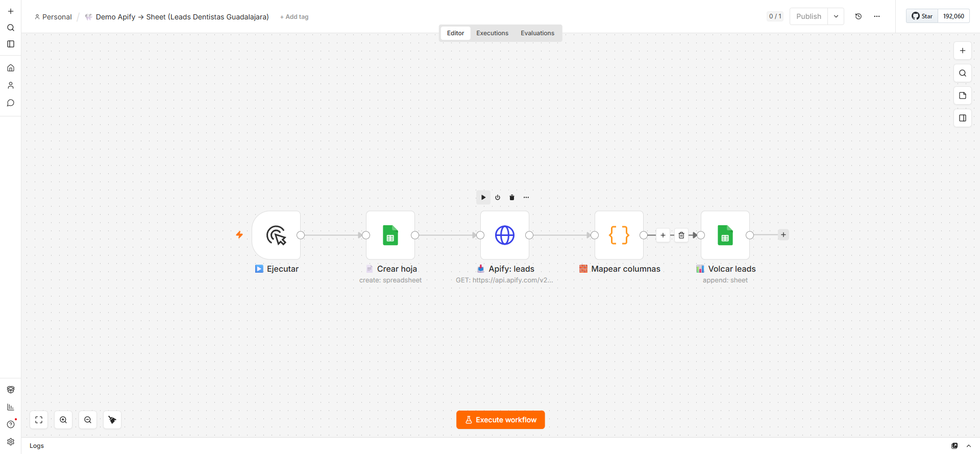Run the Apify: leads node play button
980x454 pixels.
[483, 197]
